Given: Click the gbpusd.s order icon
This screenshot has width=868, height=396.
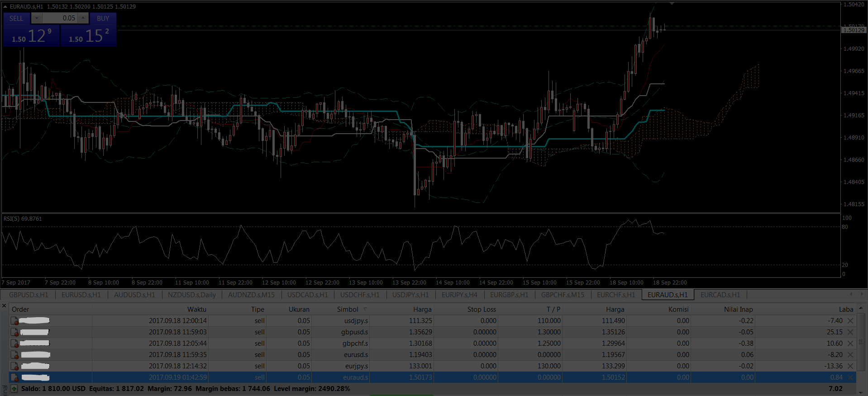Looking at the screenshot, I should [x=14, y=332].
